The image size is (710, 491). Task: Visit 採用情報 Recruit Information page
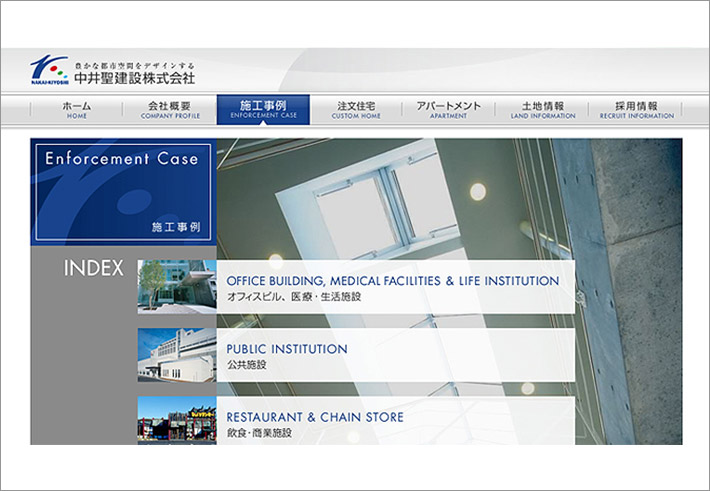636,110
